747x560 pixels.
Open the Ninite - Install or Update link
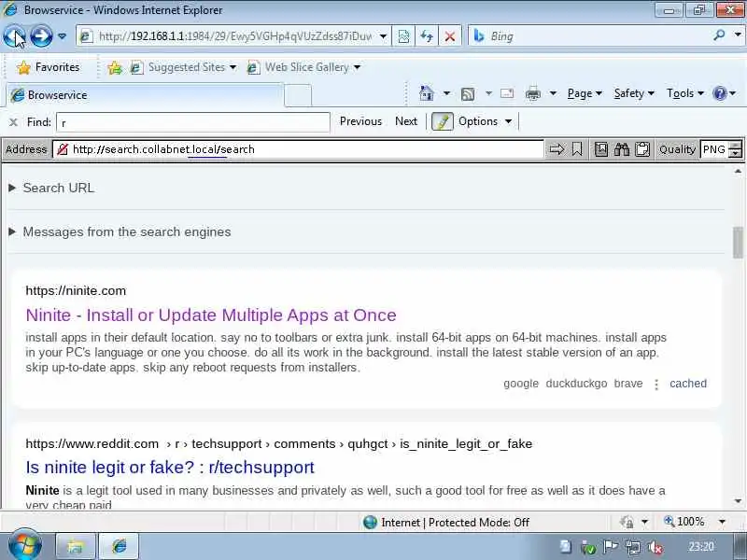click(211, 315)
